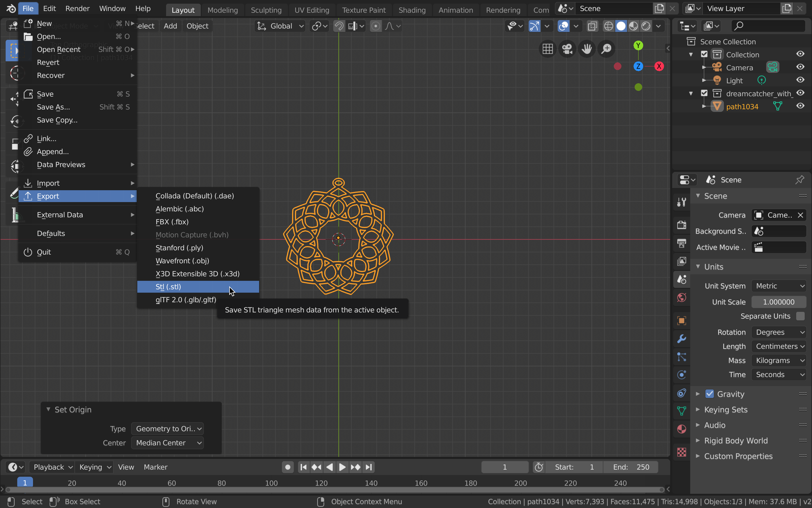Switch to the Shading workspace tab
This screenshot has height=508, width=812.
412,10
